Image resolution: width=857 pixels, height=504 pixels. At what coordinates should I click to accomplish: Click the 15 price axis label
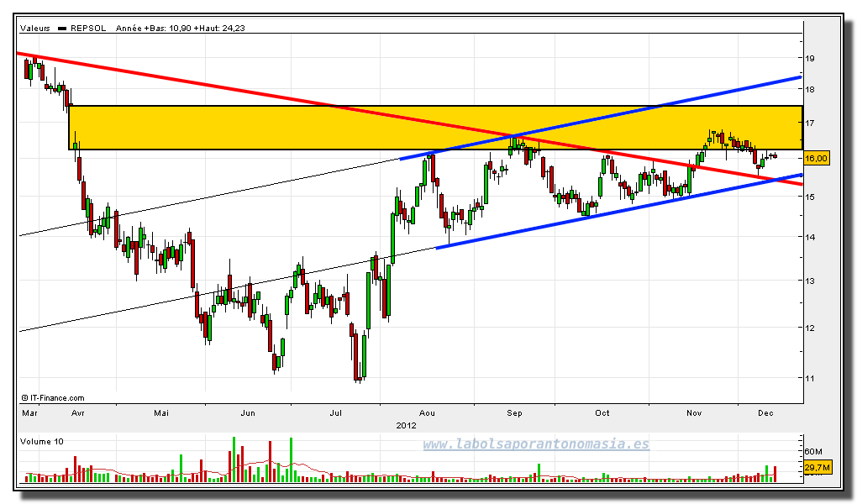809,197
